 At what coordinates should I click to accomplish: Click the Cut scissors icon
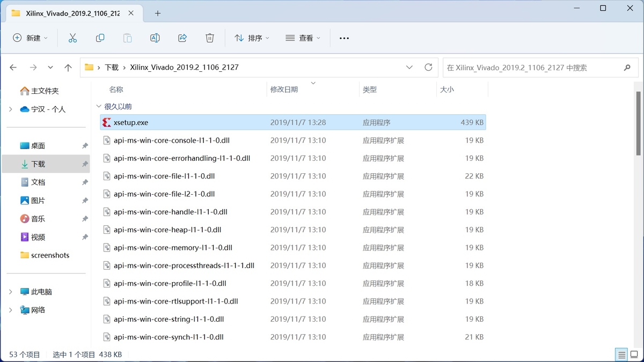72,38
